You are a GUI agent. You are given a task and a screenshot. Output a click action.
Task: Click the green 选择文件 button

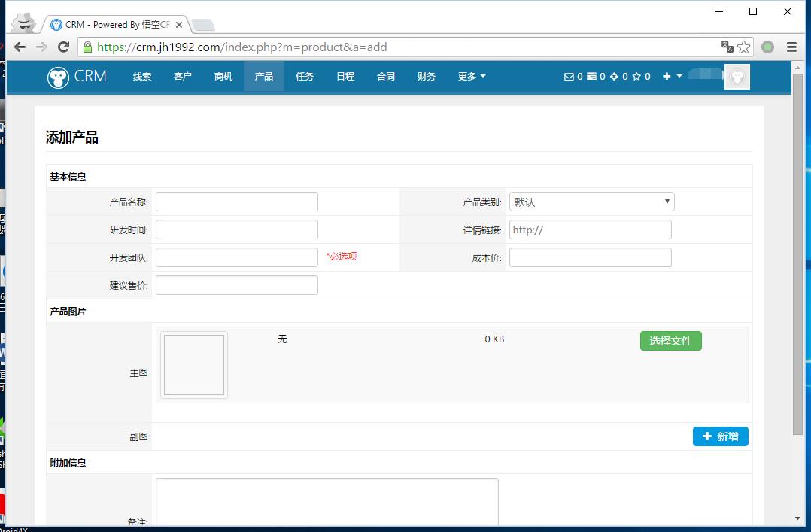pyautogui.click(x=670, y=341)
